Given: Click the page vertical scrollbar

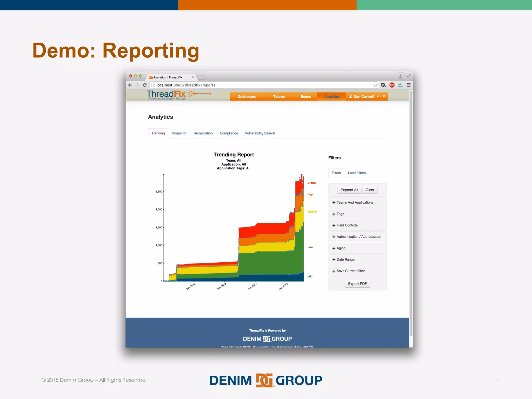Looking at the screenshot, I should pos(411,213).
